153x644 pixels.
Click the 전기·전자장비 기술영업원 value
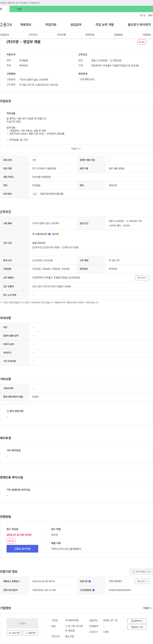[44, 169]
